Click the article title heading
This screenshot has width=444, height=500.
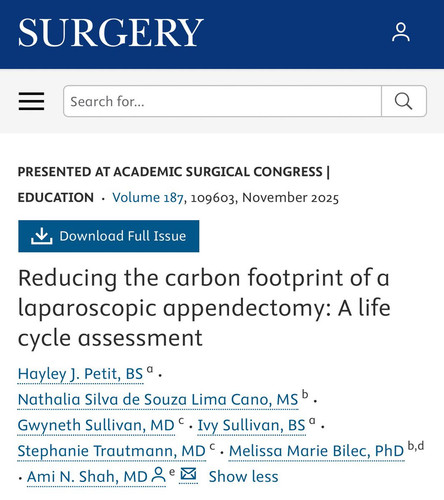[x=204, y=308]
